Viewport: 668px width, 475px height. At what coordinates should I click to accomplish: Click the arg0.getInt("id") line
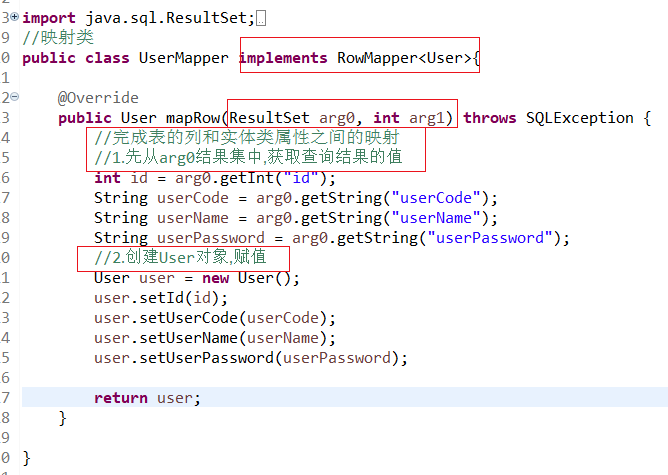(x=215, y=178)
